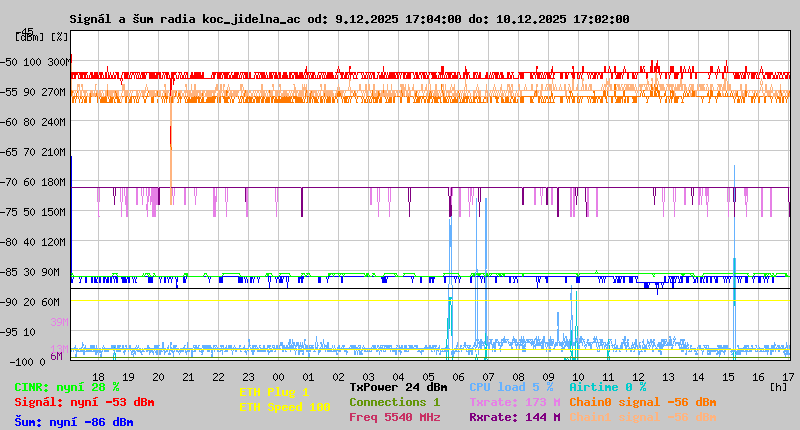Click the '12' hour label on the x-axis

(639, 377)
